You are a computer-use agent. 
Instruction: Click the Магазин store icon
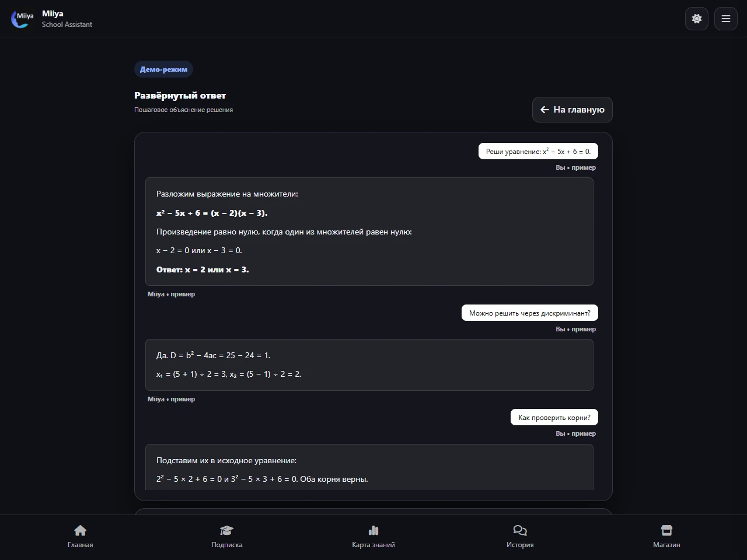click(x=666, y=530)
